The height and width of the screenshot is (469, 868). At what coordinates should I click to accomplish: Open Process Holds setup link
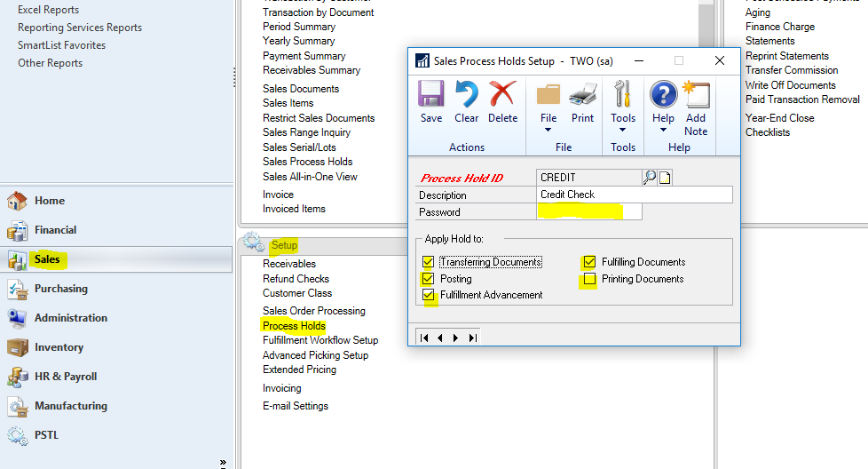click(x=294, y=326)
